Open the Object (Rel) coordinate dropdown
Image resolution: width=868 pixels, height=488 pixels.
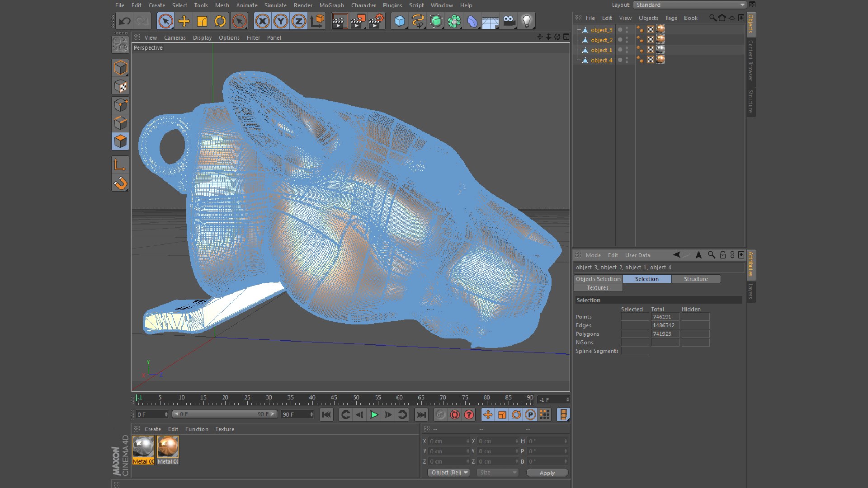449,473
